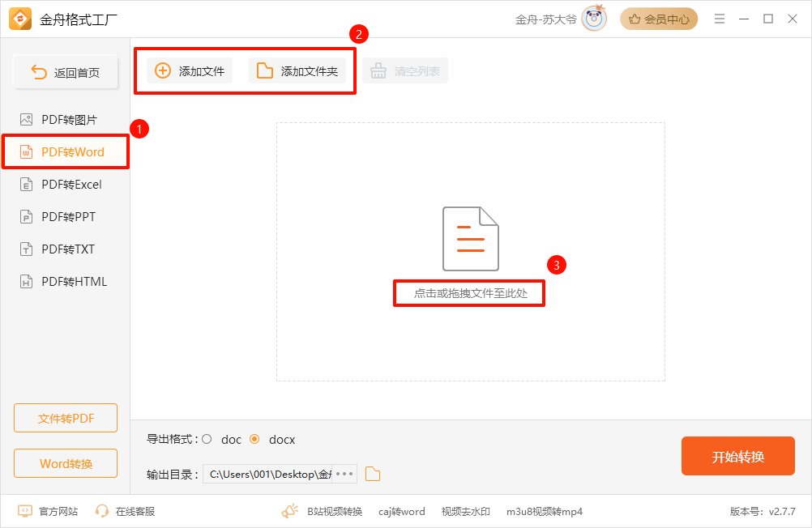Viewport: 812px width, 528px height.
Task: Click 开始转换 button
Action: pos(737,457)
